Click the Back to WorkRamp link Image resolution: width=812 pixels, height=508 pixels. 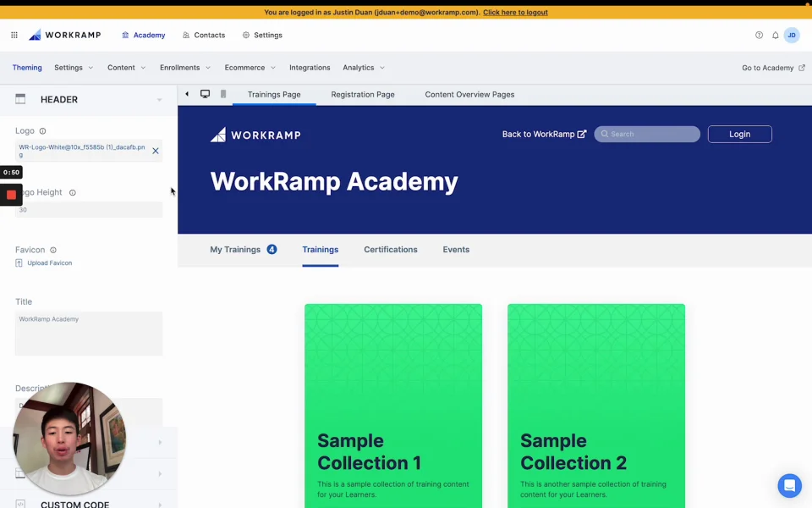(x=544, y=135)
